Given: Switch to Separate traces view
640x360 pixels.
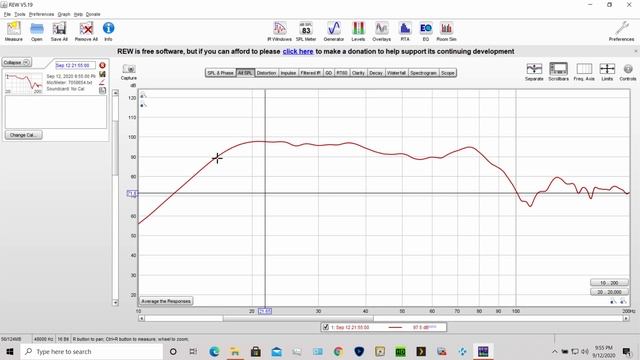Looking at the screenshot, I should click(x=534, y=71).
